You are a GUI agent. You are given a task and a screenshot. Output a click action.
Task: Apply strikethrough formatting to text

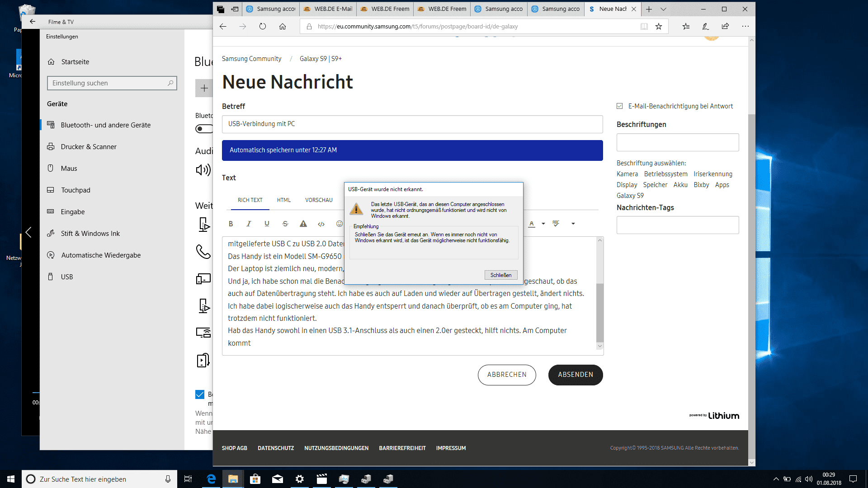285,224
